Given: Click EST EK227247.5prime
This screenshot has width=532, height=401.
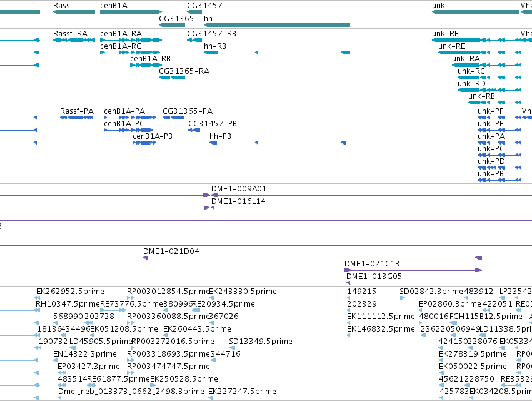Looking at the screenshot, I should (243, 392).
